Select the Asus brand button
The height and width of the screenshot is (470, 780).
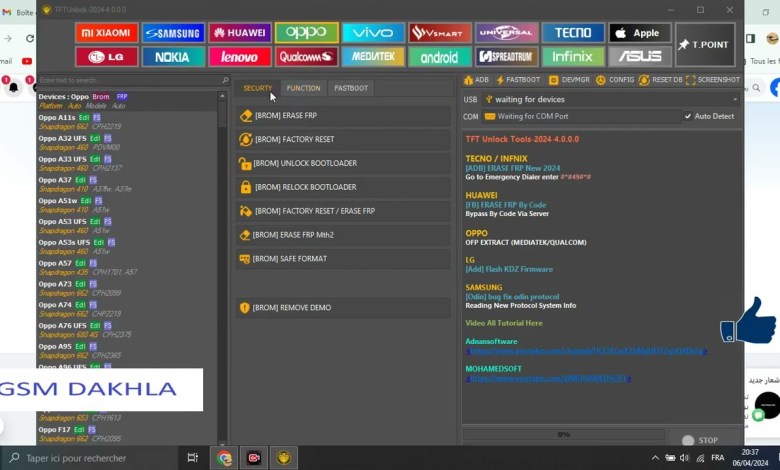click(x=640, y=57)
